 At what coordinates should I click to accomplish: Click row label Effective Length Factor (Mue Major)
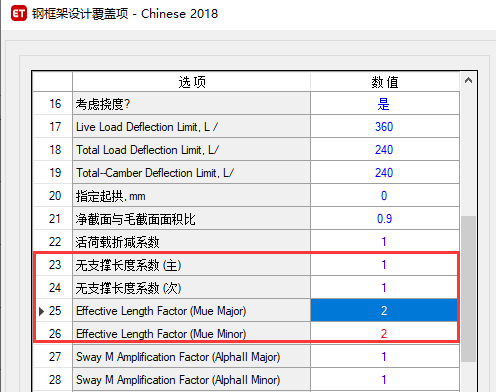pyautogui.click(x=191, y=311)
